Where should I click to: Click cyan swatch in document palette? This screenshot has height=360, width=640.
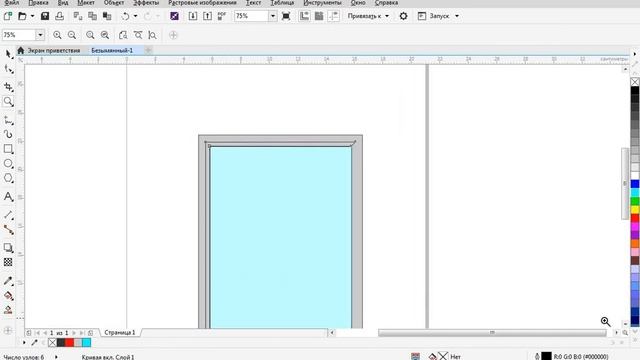click(87, 343)
